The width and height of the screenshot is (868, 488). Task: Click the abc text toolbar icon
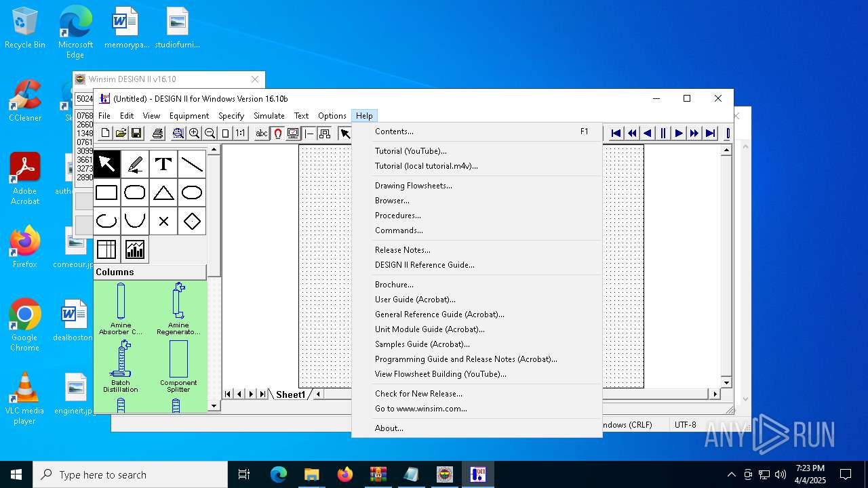tap(262, 134)
